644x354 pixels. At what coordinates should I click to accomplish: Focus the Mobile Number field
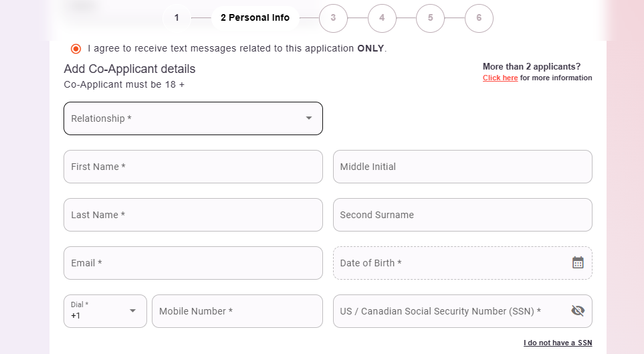(x=237, y=311)
